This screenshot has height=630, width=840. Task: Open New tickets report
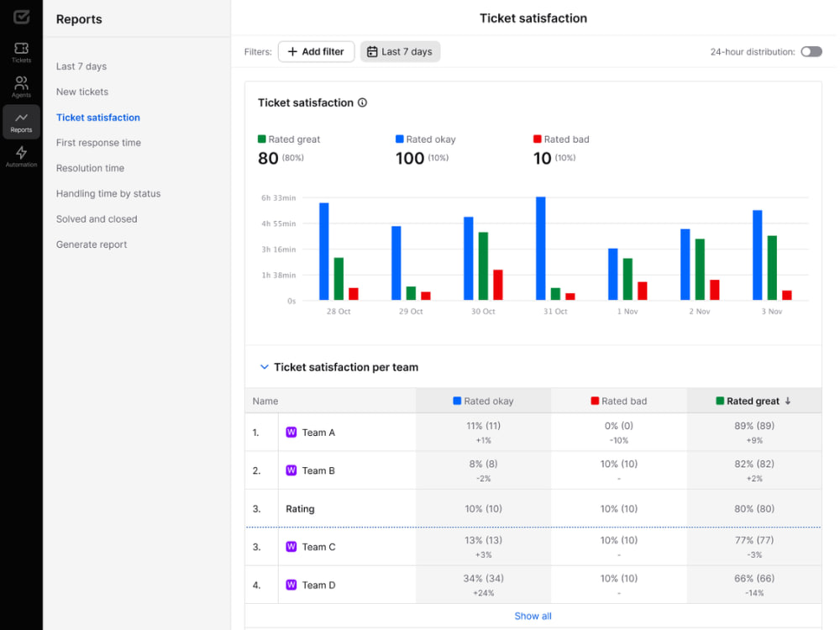82,92
